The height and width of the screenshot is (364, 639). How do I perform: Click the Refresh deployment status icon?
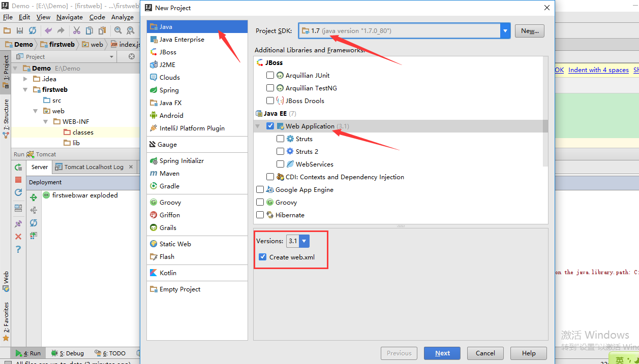[34, 223]
